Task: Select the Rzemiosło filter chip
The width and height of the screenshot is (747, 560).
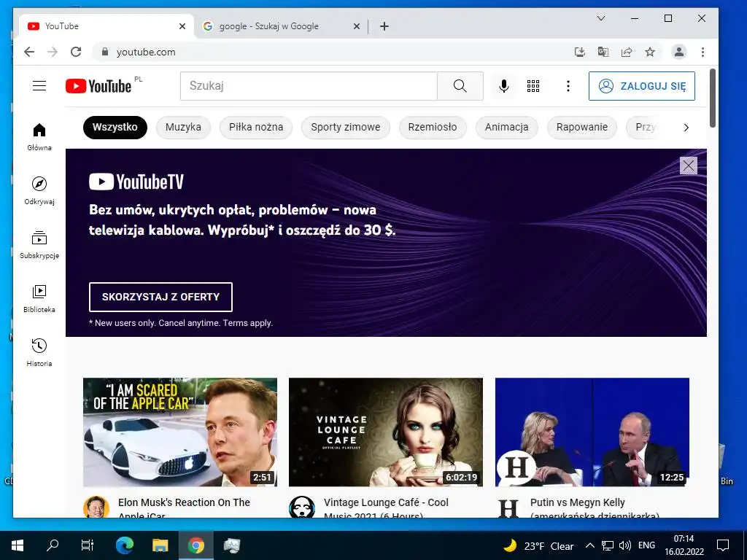Action: point(432,127)
